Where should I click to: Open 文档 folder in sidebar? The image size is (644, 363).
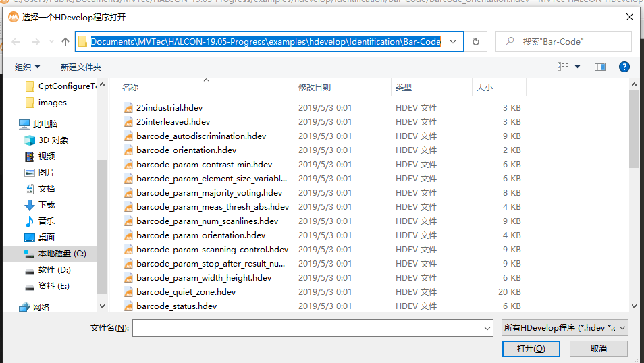[40, 189]
